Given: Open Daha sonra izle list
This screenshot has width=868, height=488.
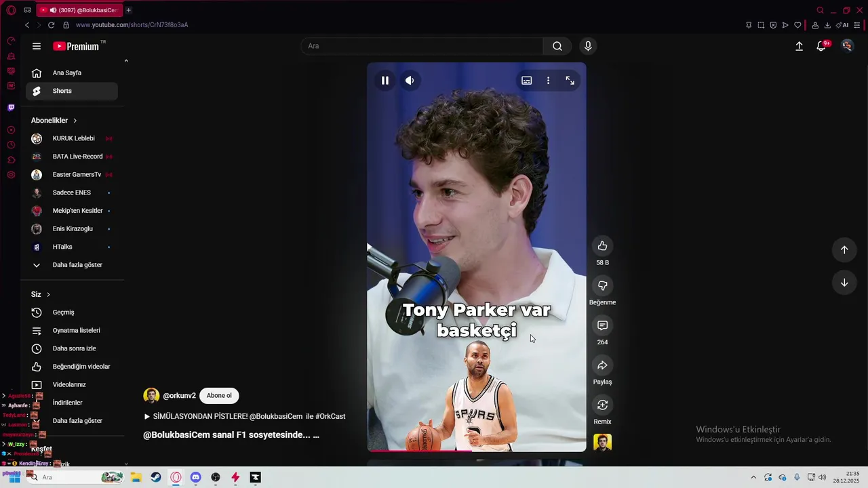Looking at the screenshot, I should click(72, 348).
